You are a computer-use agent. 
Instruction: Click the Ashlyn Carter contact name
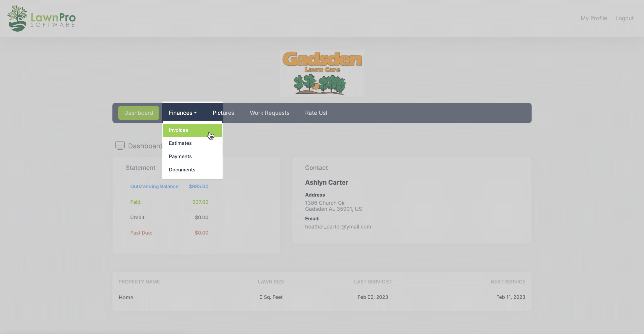(327, 182)
